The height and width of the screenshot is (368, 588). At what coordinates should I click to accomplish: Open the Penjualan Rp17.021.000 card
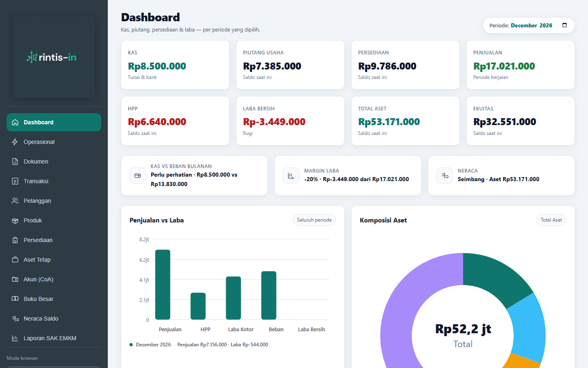coord(521,65)
